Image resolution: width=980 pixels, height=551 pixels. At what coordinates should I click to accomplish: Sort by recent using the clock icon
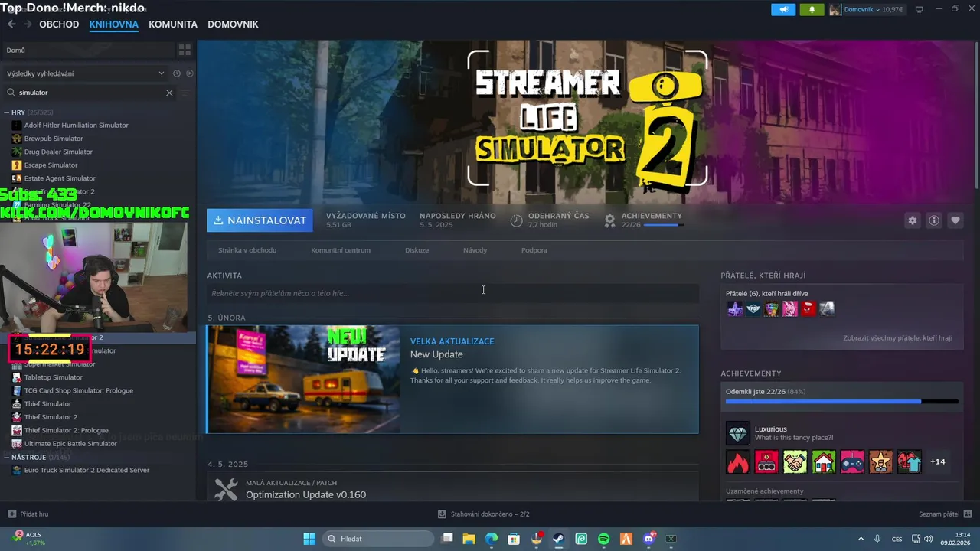tap(177, 73)
